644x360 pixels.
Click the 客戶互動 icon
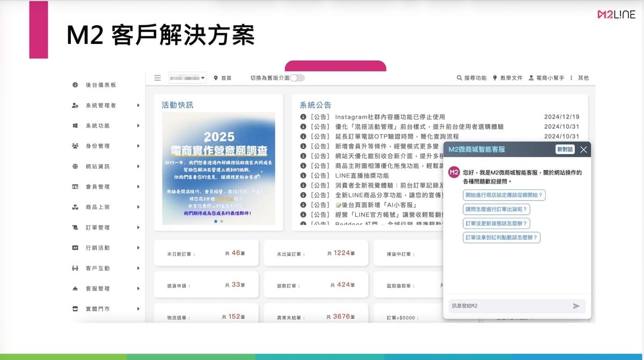click(75, 268)
